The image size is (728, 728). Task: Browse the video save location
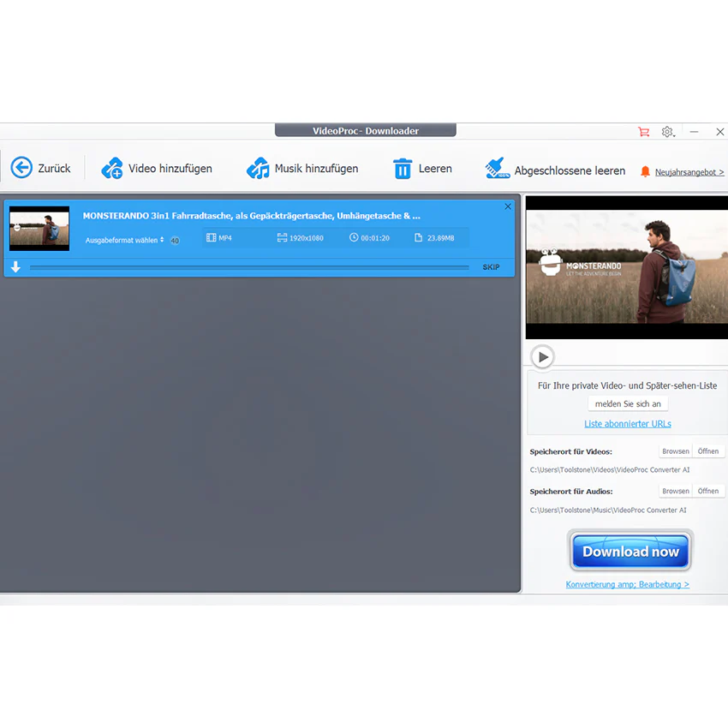676,451
